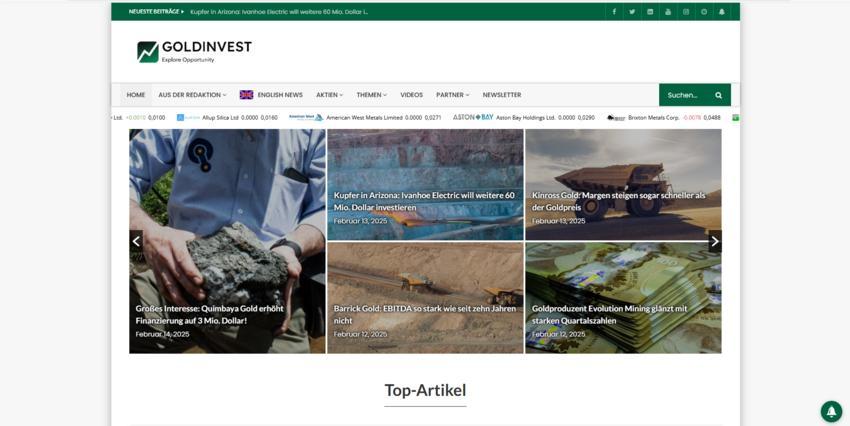Open Ivanhoe Electric Kupfer in Arizona slide article
Screen dimensions: 850x426
coord(424,201)
